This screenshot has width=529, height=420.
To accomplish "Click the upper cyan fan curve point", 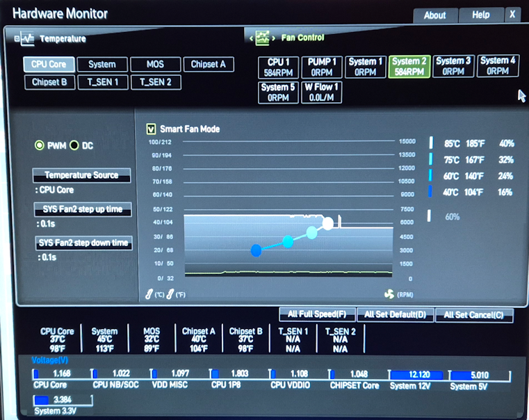I will click(x=311, y=232).
